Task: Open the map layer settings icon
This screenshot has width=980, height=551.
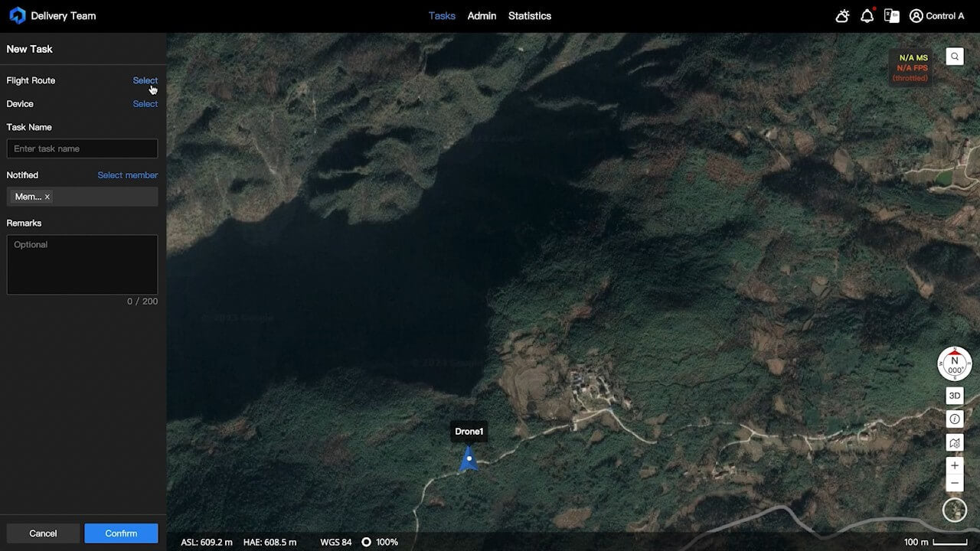Action: 955,442
